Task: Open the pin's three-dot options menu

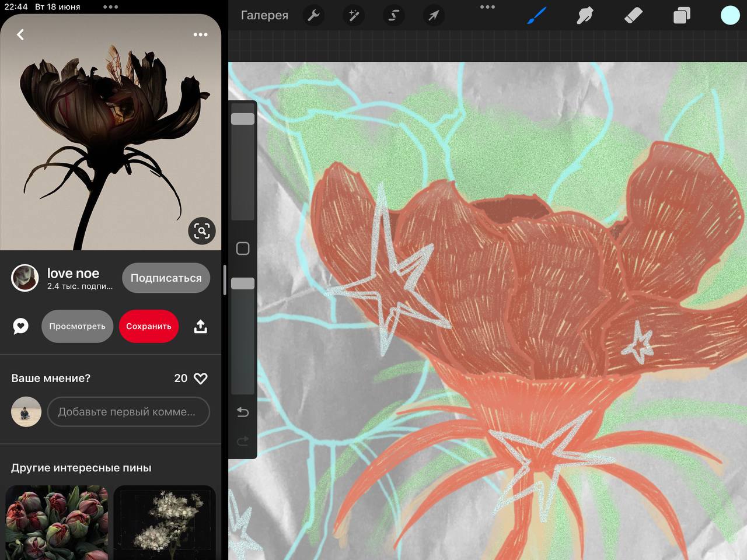Action: 200,34
